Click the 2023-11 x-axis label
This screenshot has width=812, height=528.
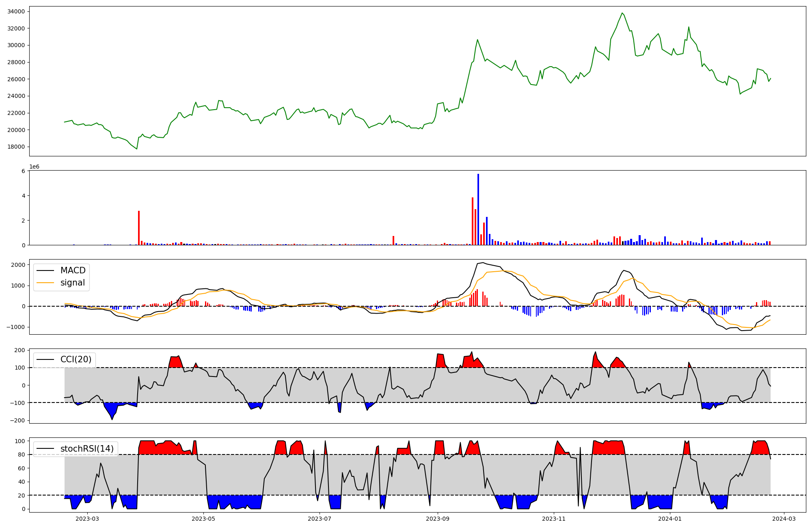point(554,519)
